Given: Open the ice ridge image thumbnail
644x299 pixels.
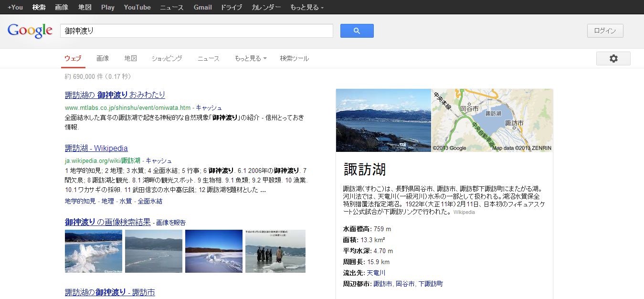Looking at the screenshot, I should pyautogui.click(x=94, y=251).
